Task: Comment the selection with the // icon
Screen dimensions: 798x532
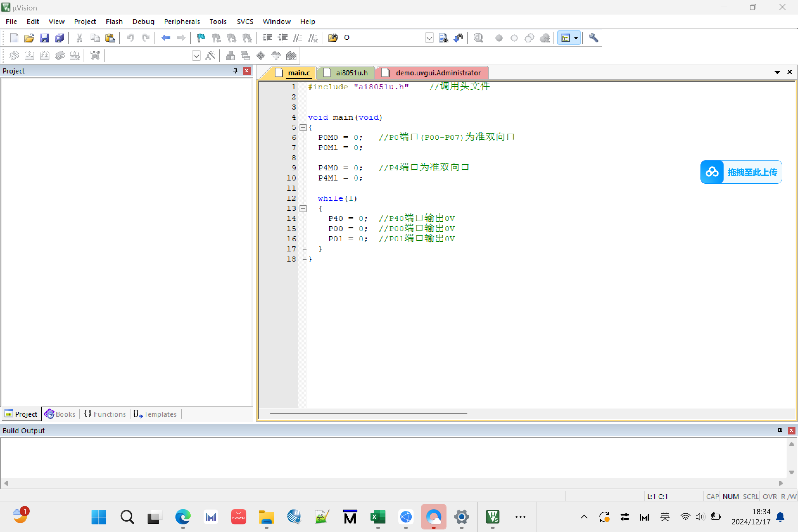Action: (x=298, y=38)
